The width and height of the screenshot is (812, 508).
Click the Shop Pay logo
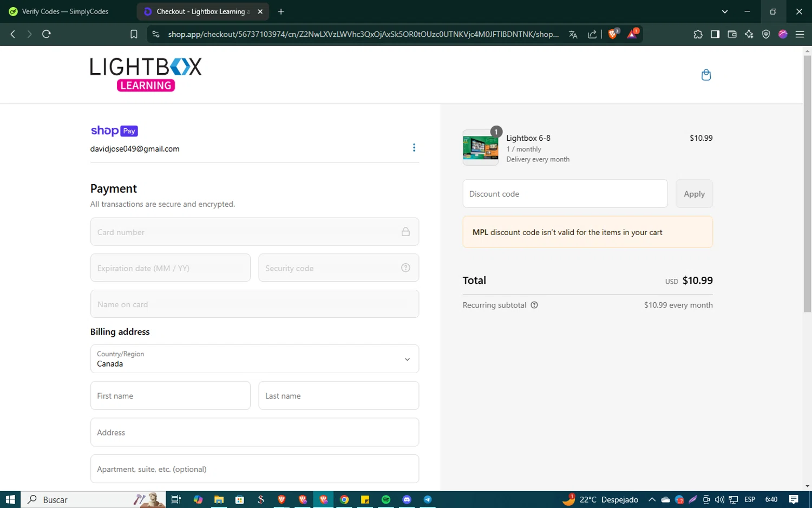114,131
